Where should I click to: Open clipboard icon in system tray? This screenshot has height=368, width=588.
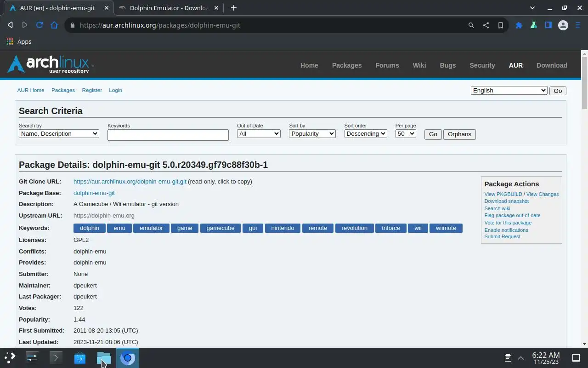click(508, 358)
